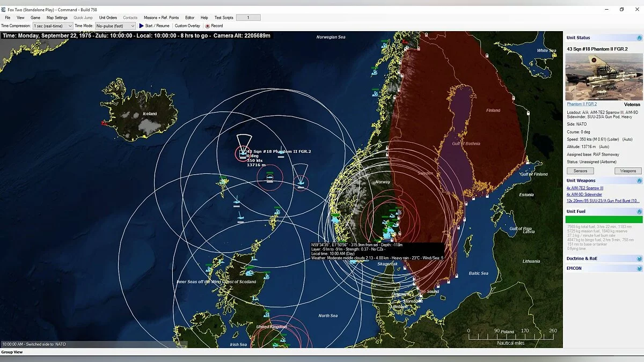644x362 pixels.
Task: Toggle the Custom Overlay
Action: 187,25
